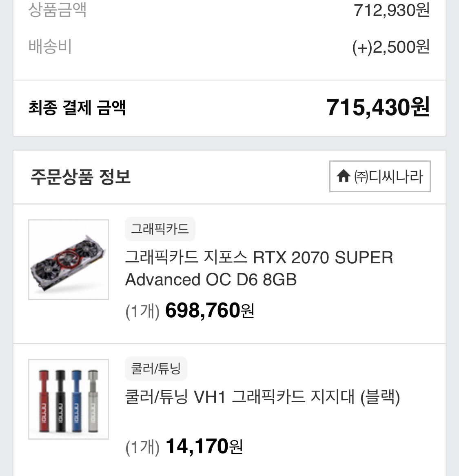Open the ㈜디씨나라 seller store name
The image size is (459, 476).
coord(389,177)
